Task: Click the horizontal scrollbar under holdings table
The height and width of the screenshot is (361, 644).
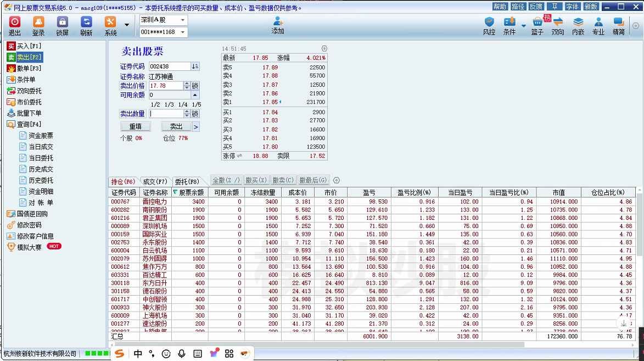Action: click(329, 345)
